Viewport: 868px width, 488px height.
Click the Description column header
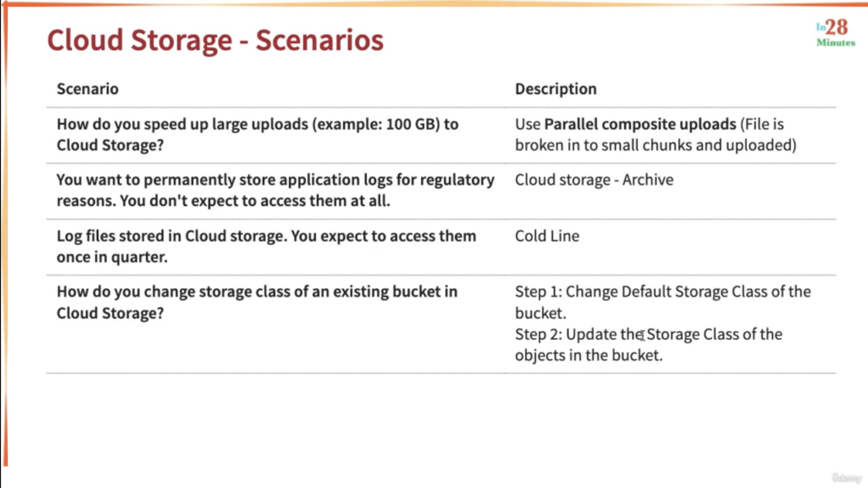point(555,89)
